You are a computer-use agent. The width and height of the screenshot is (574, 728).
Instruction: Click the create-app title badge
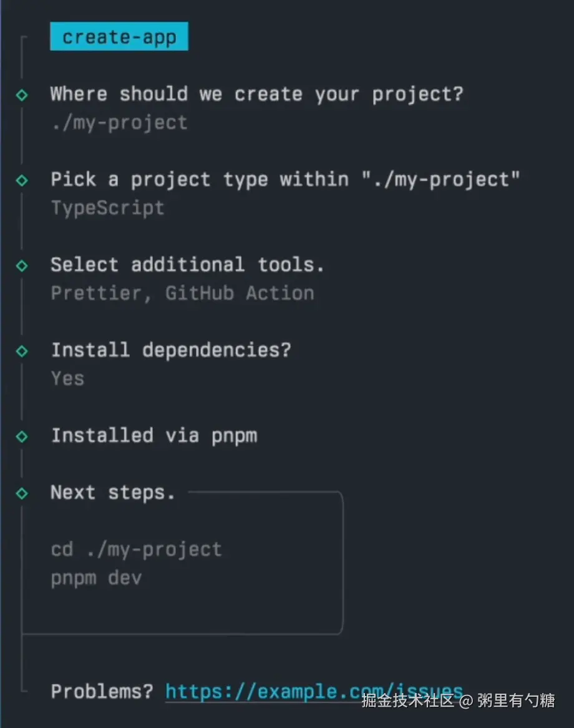tap(119, 37)
